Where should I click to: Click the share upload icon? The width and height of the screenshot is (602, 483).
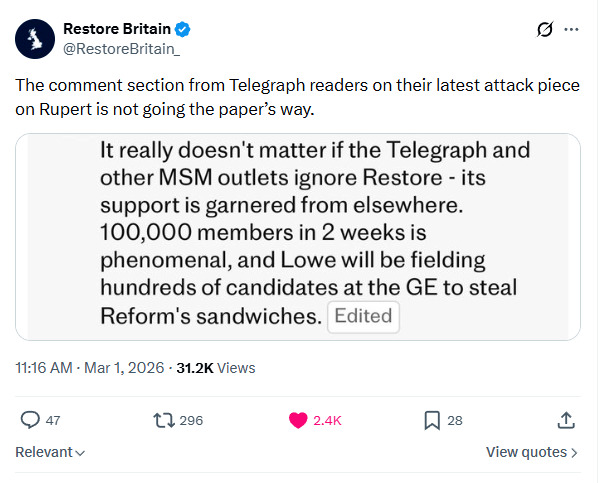coord(565,420)
